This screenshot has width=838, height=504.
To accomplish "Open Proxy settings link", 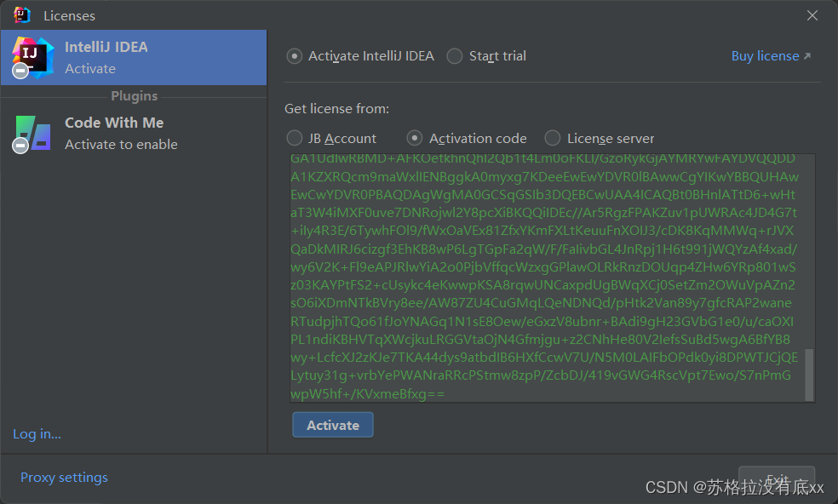I will click(64, 478).
